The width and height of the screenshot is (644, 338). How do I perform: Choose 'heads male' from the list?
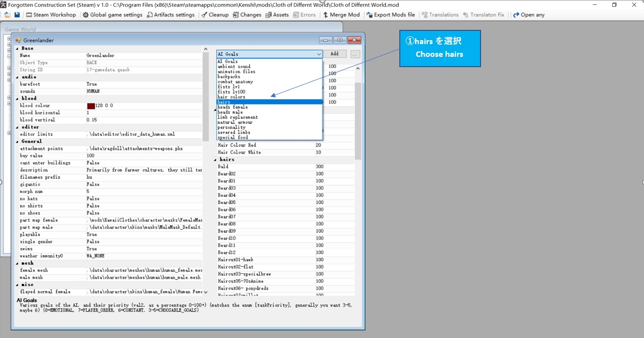click(270, 112)
